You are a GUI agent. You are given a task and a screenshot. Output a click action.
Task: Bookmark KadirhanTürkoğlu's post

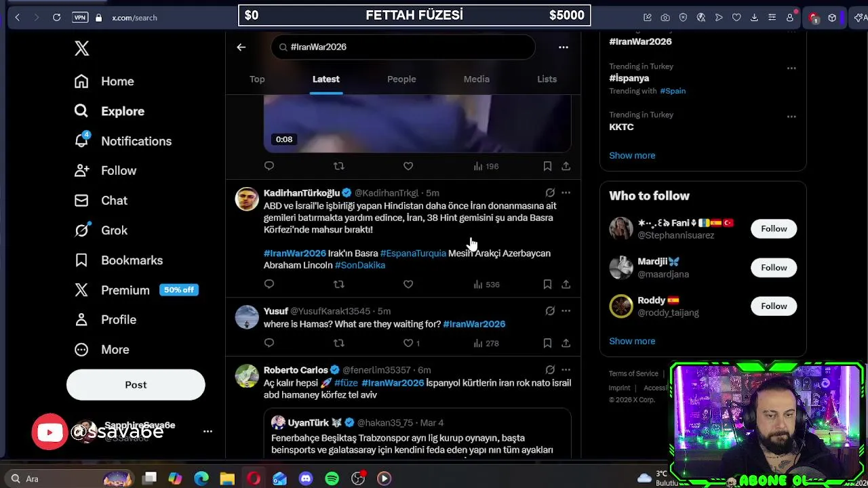tap(547, 285)
